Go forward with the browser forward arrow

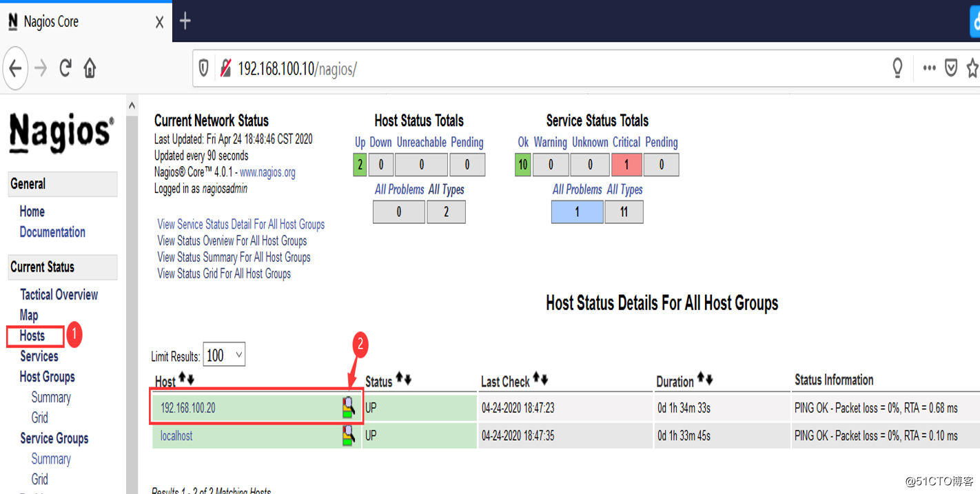coord(41,68)
